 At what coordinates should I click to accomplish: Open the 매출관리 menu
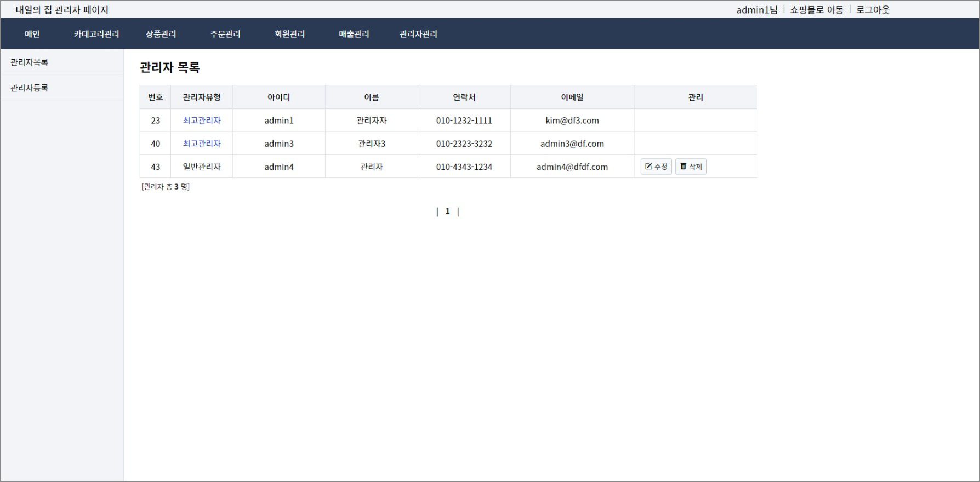354,34
